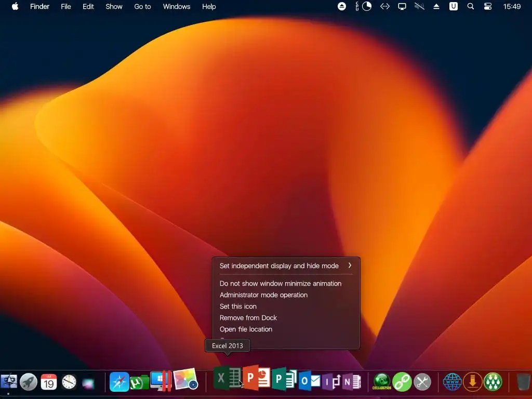Open the Help menu
The image size is (532, 399).
pyautogui.click(x=209, y=6)
